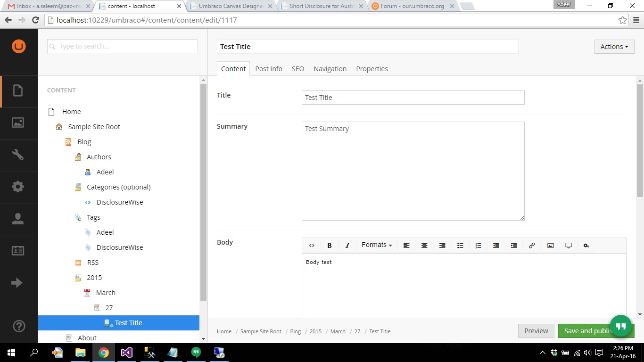Switch to the SEO tab
Screen dimensions: 644x362
coord(297,69)
